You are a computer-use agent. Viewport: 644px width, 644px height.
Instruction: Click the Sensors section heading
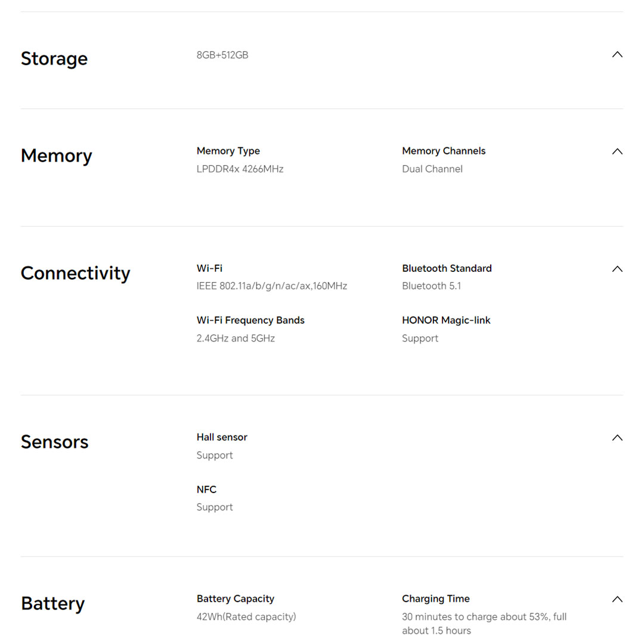point(55,442)
